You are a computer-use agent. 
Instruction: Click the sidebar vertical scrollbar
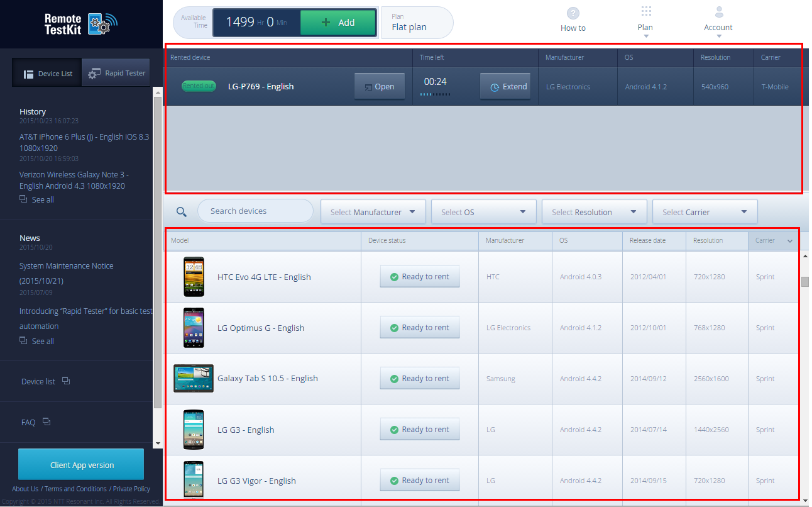click(158, 252)
